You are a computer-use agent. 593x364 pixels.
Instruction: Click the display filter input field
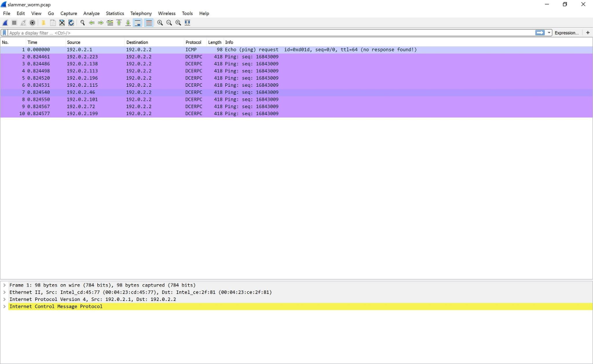click(232, 32)
